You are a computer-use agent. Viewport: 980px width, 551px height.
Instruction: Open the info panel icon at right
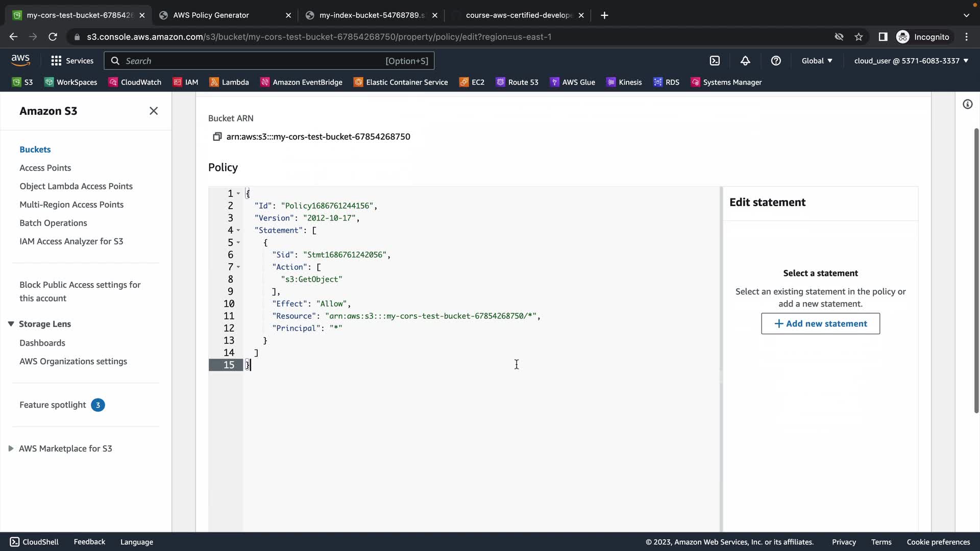tap(967, 104)
